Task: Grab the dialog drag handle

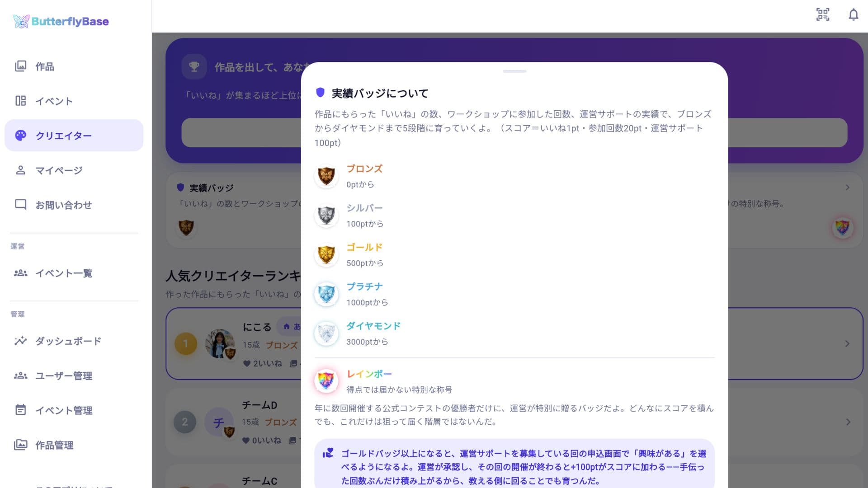Action: [x=514, y=71]
